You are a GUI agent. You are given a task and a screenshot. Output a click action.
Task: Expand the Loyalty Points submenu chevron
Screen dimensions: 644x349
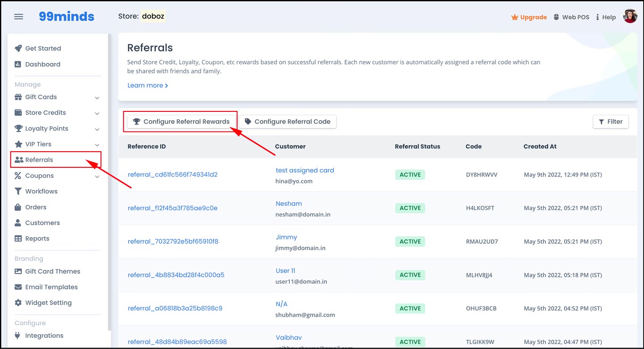[97, 129]
